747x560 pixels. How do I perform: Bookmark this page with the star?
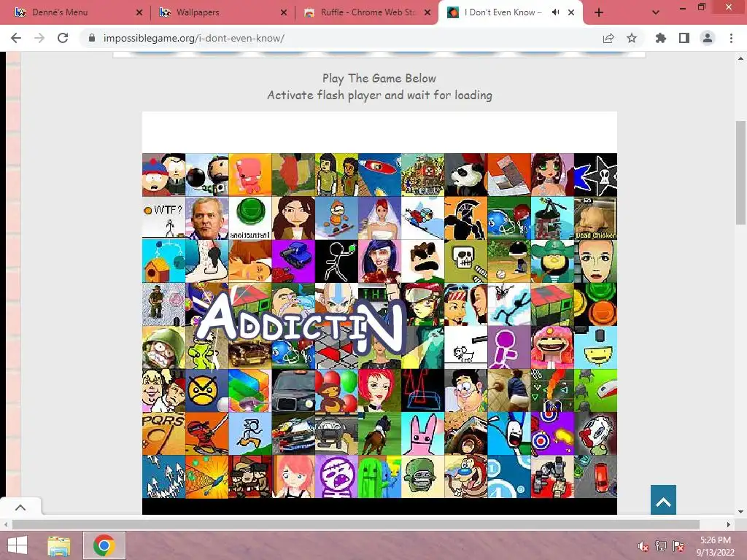click(632, 38)
